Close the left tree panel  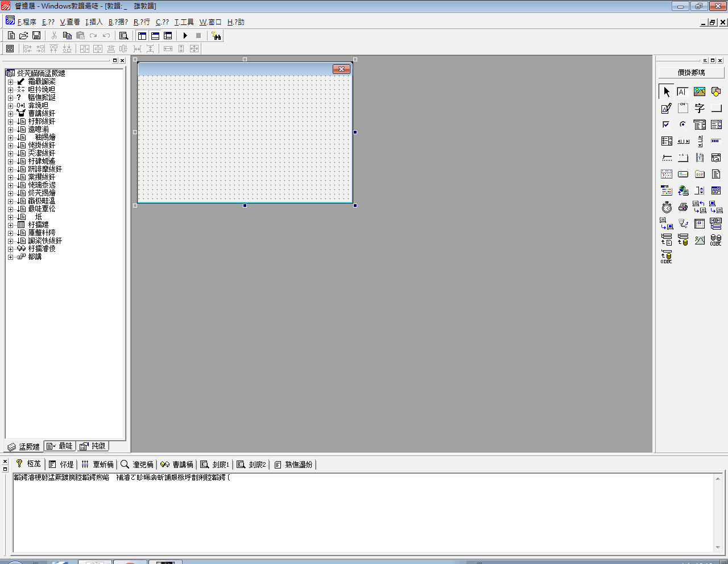tap(122, 60)
